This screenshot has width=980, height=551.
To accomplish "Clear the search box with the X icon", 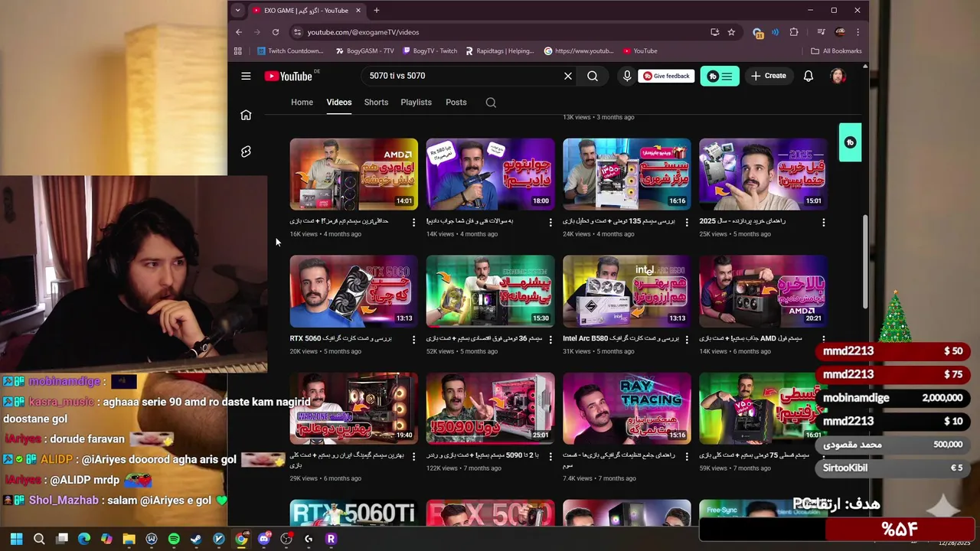I will point(568,76).
